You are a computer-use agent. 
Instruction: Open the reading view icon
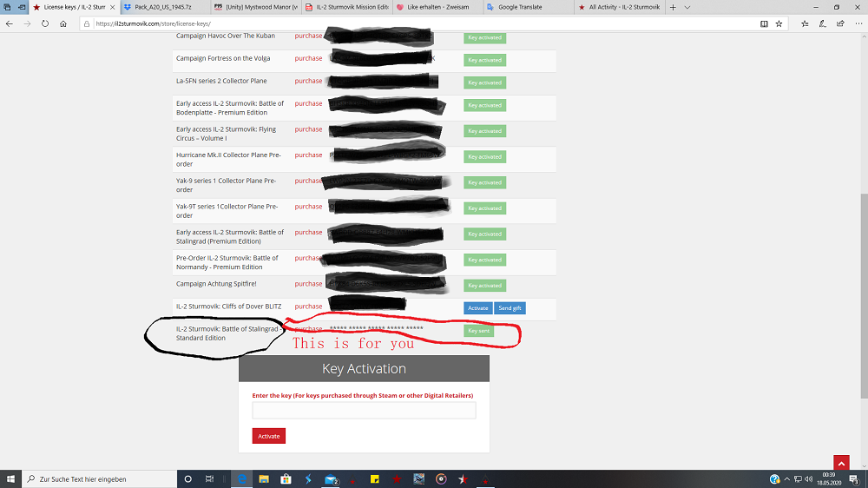coord(764,23)
